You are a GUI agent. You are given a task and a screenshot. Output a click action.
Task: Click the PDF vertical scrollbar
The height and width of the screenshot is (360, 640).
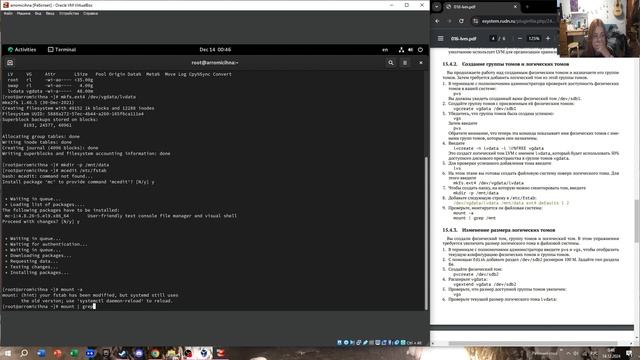coord(637,220)
